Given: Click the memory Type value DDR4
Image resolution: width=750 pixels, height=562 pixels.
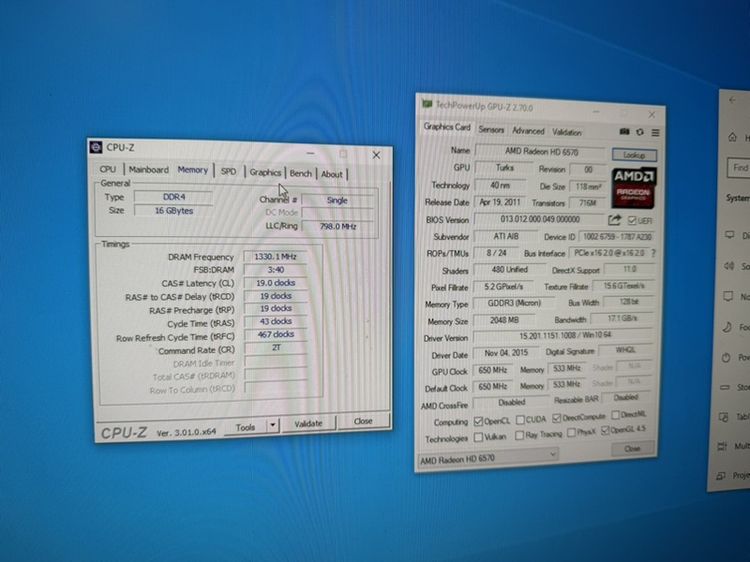Looking at the screenshot, I should click(x=174, y=197).
